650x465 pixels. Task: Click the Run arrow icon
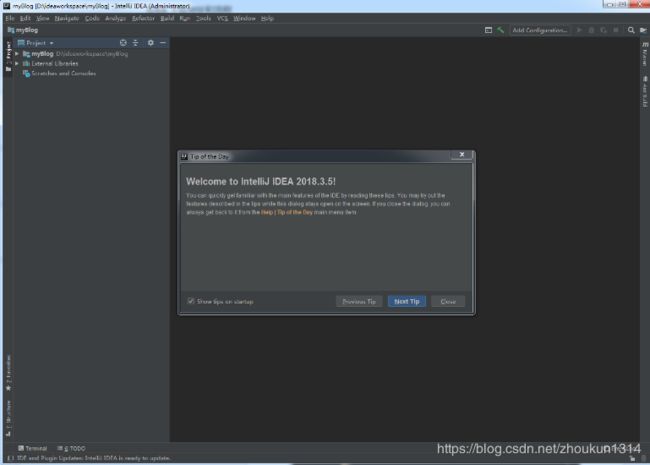580,30
